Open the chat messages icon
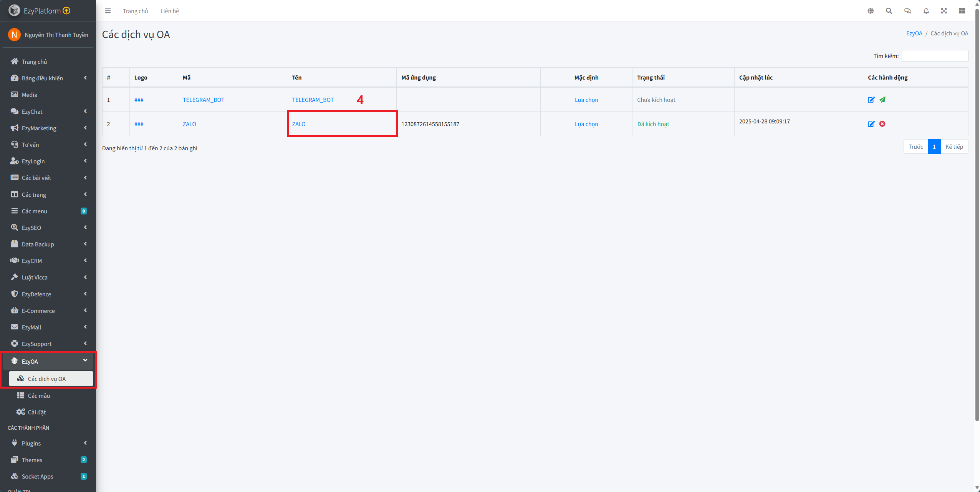Screen dimensions: 980x492 [908, 11]
